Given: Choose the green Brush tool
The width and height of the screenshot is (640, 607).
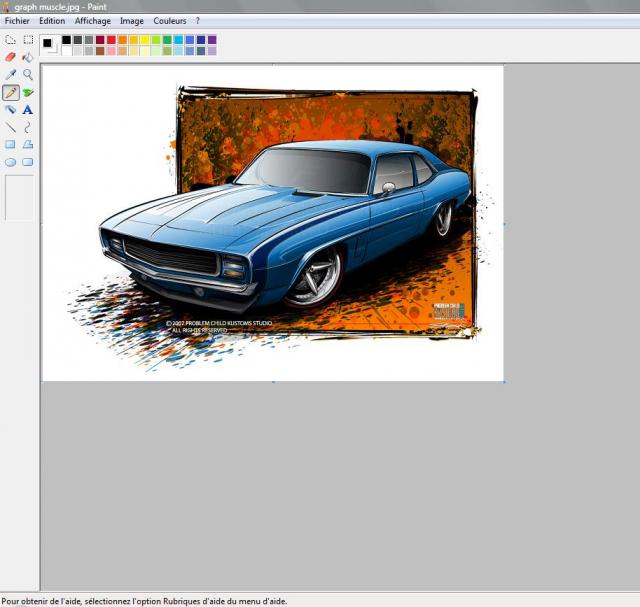Looking at the screenshot, I should (28, 93).
